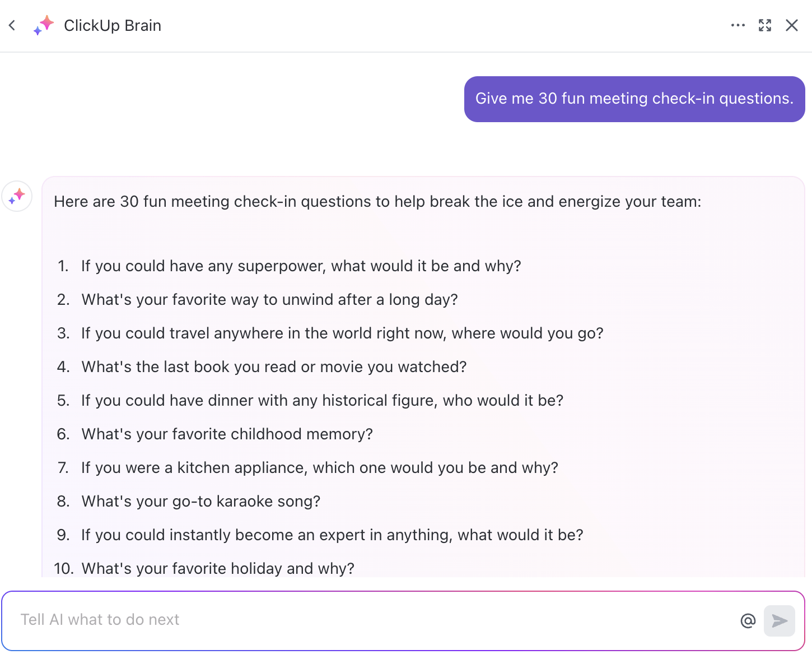Select the ClickUp Brain title text
Screen dimensions: 812x659
(112, 25)
